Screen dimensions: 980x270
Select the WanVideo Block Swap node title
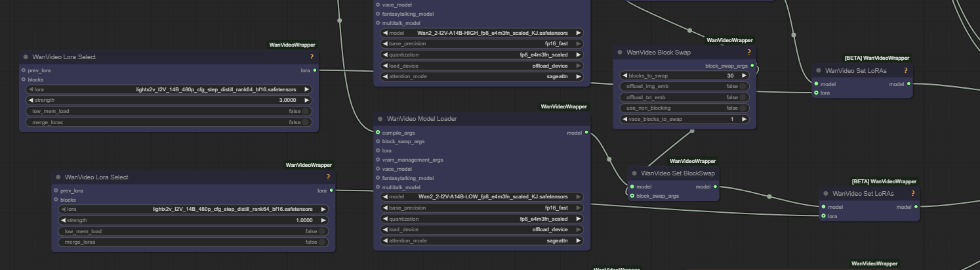click(659, 53)
